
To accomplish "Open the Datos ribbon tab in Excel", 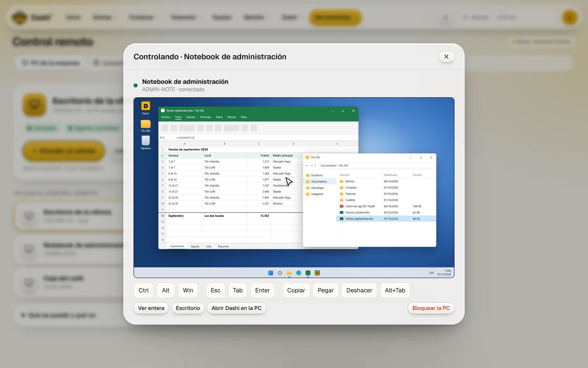I will 219,117.
